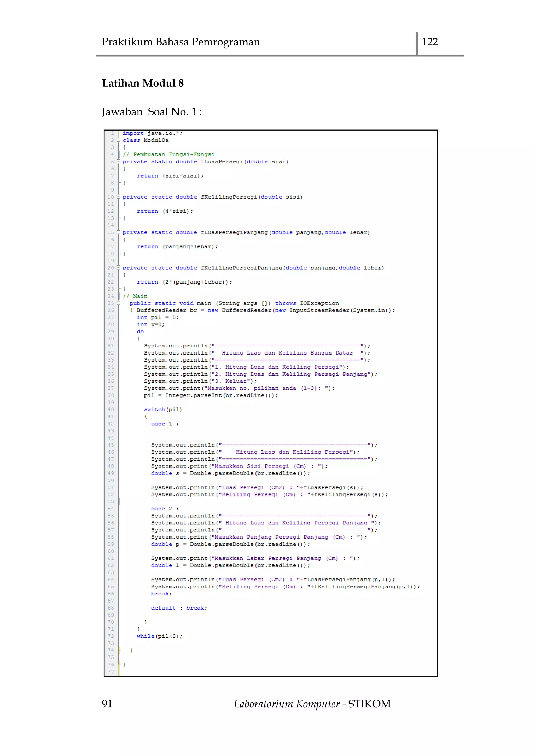Click line number 42 in gutter
The width and height of the screenshot is (535, 756).
coord(111,423)
